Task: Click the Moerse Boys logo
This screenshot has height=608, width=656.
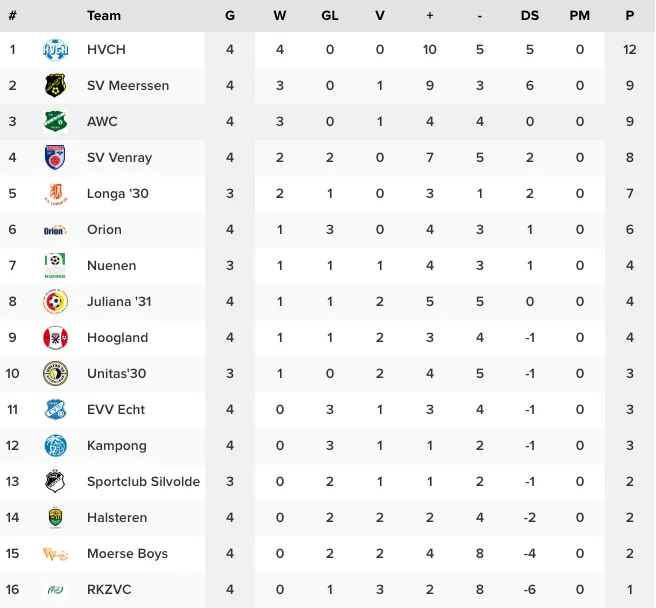Action: 55,554
